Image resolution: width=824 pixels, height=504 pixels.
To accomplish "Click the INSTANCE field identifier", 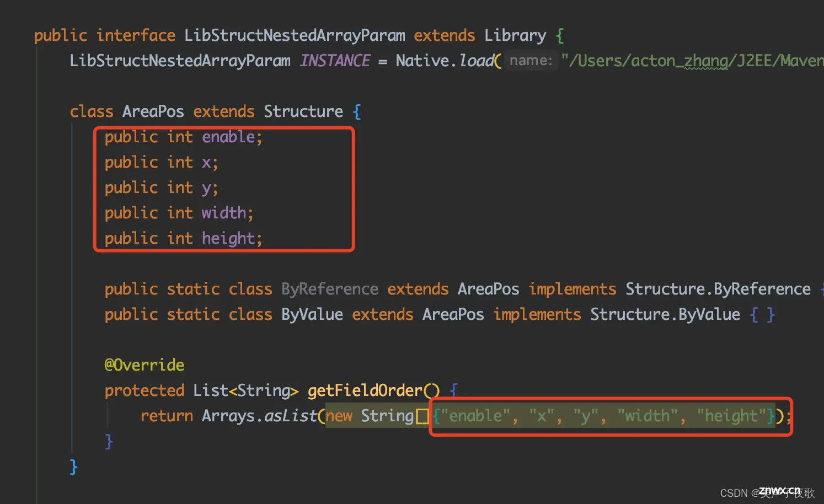I will coord(335,61).
